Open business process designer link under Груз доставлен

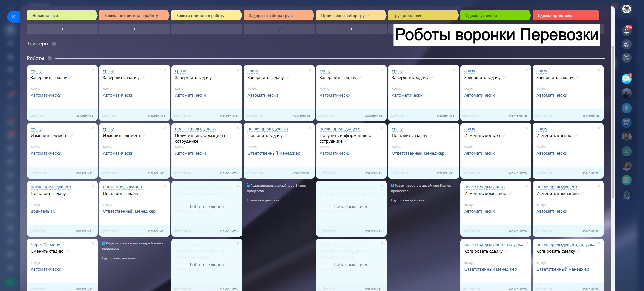coord(422,188)
